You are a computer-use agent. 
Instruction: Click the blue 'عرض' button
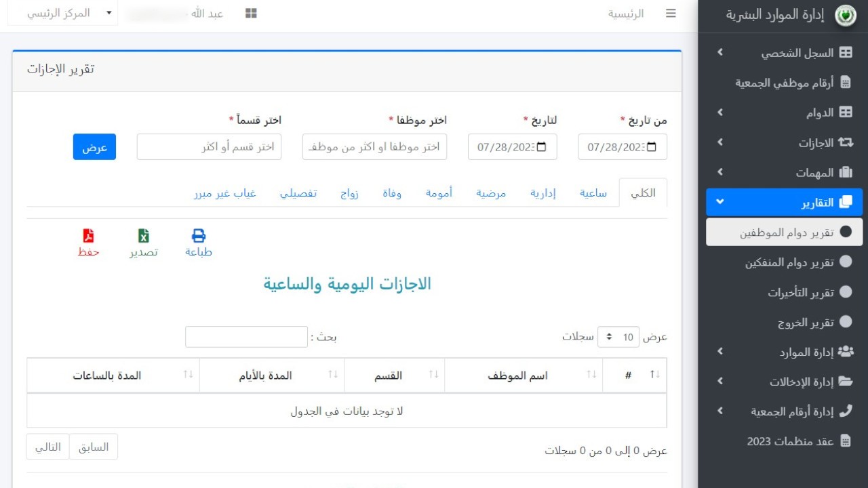pos(94,147)
